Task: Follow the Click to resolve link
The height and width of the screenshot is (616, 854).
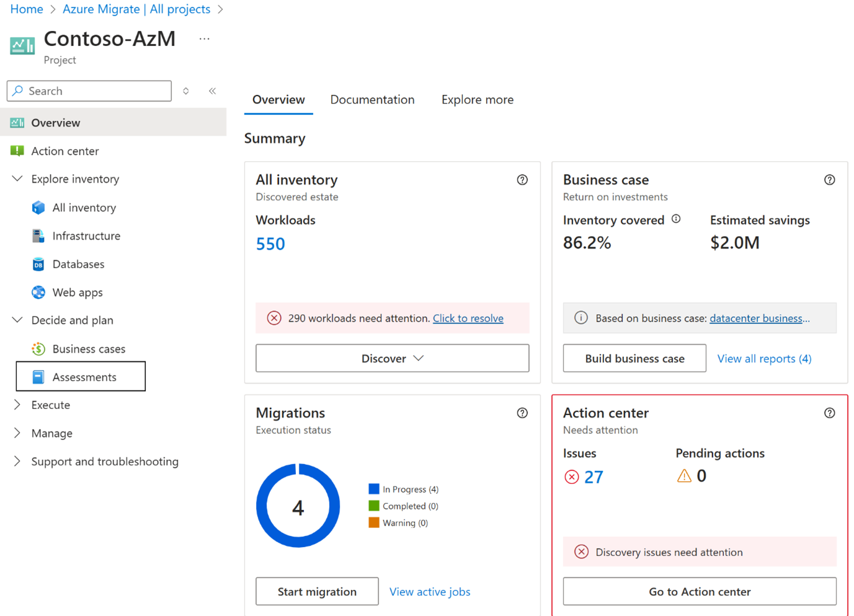Action: tap(468, 319)
